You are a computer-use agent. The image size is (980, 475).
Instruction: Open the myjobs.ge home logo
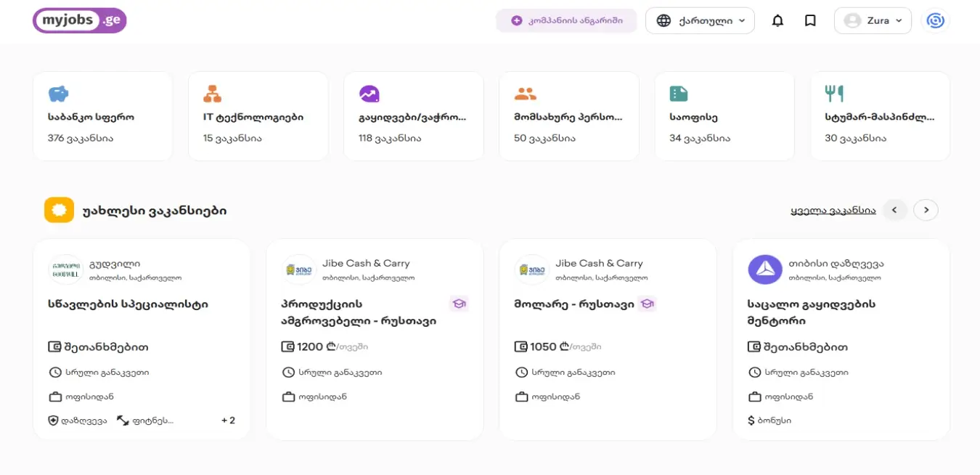tap(80, 20)
